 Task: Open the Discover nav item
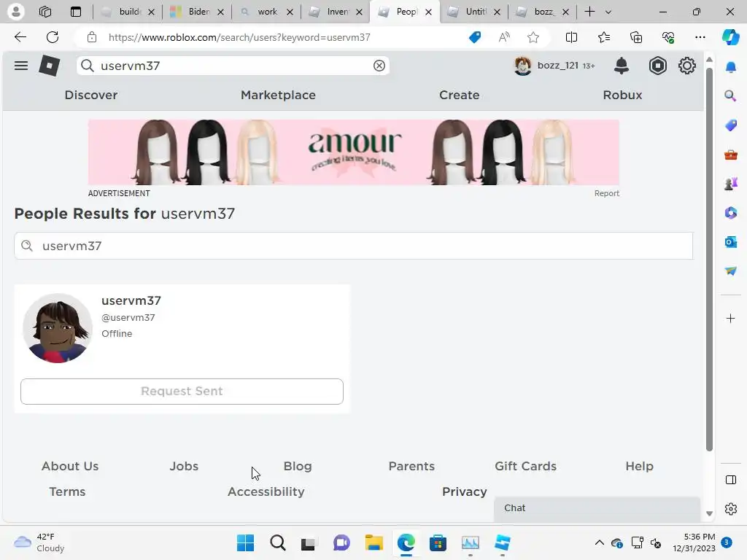coord(91,95)
